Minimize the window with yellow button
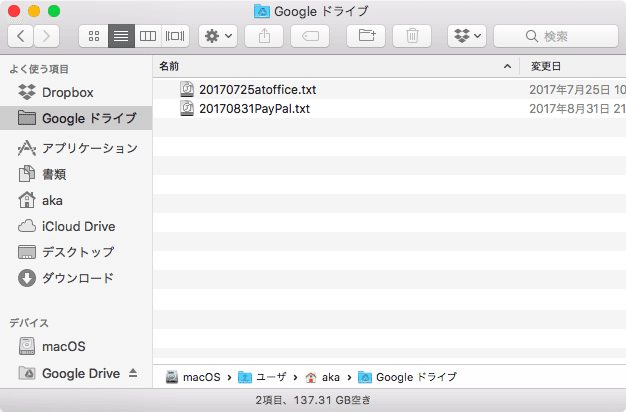This screenshot has width=626, height=412. click(x=34, y=11)
